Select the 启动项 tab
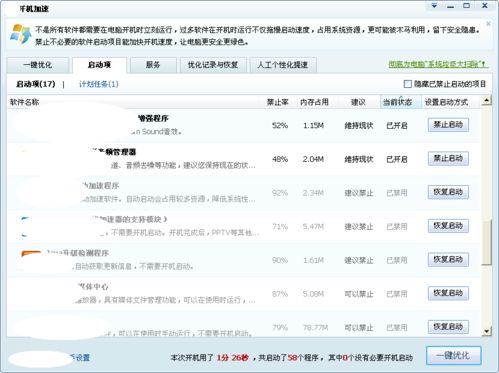The width and height of the screenshot is (499, 373). 99,65
